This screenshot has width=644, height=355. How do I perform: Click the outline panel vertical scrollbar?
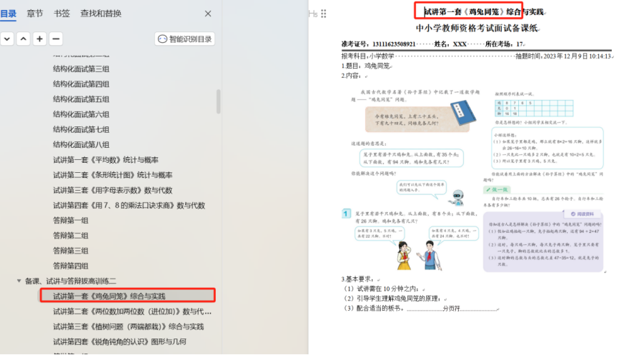(x=218, y=102)
